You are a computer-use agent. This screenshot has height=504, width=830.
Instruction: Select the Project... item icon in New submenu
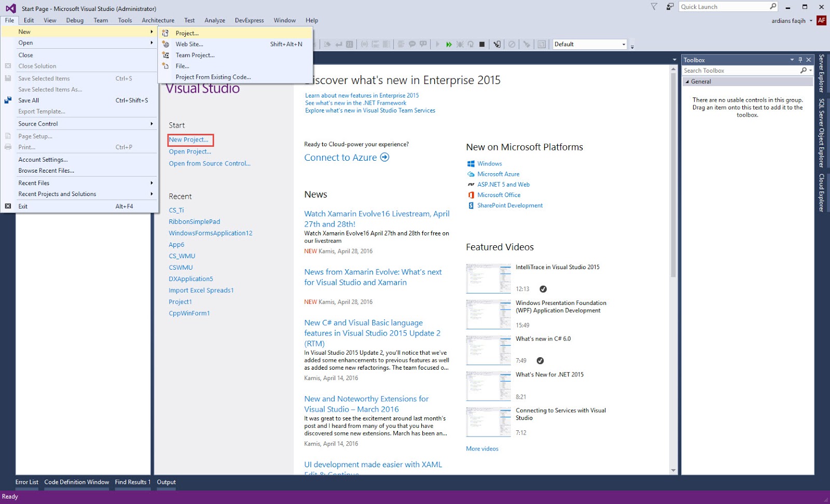[166, 33]
